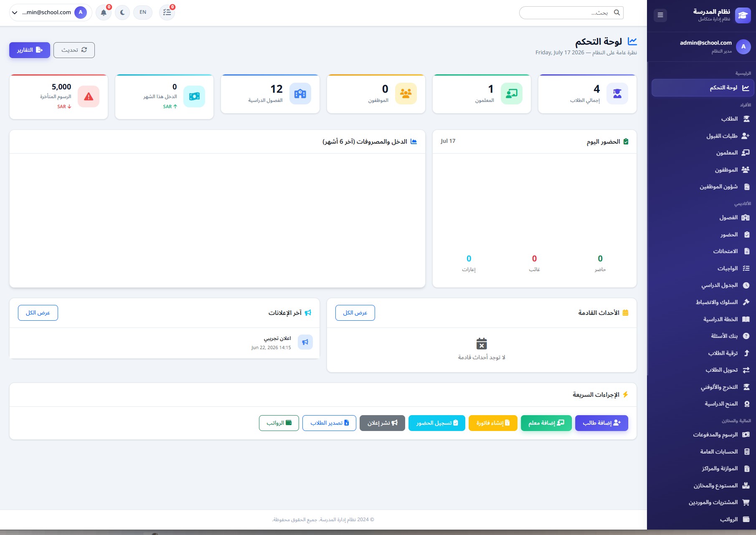The width and height of the screenshot is (756, 535).
Task: Click the تسجيل الحضور quick action
Action: click(x=437, y=423)
